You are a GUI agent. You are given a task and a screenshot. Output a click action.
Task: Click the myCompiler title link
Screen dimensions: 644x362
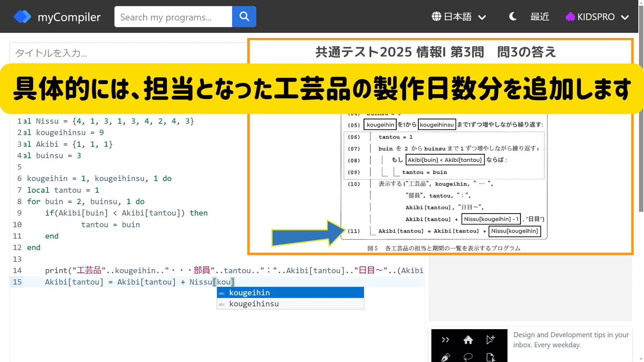point(69,17)
